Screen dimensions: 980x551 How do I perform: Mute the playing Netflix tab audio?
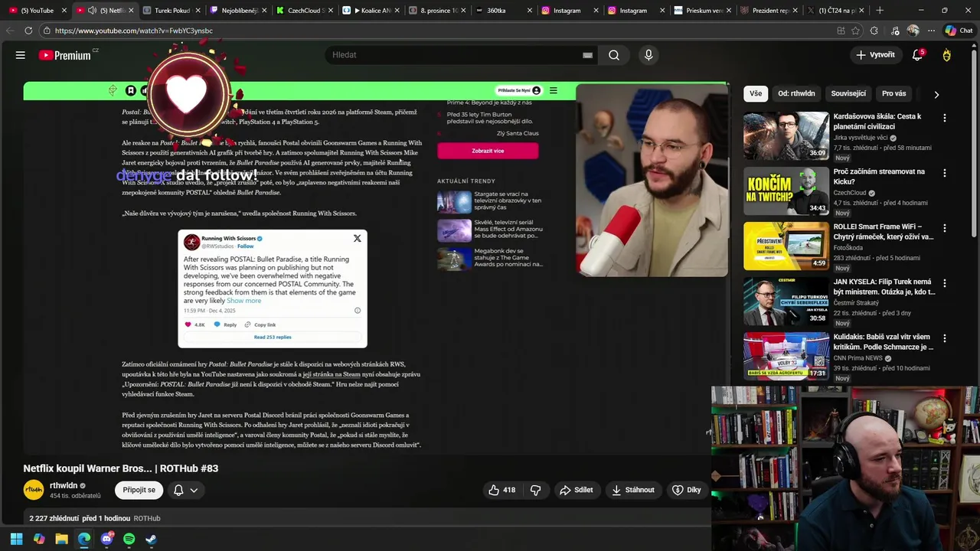tap(93, 11)
